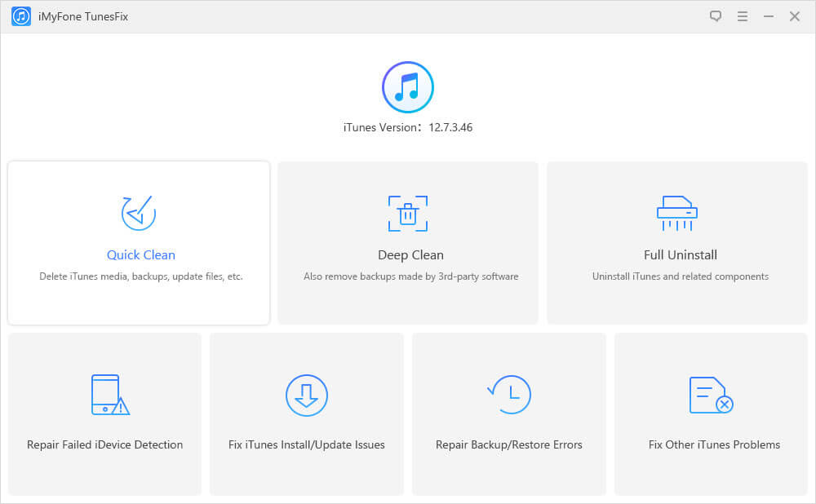Viewport: 816px width, 504px height.
Task: Click the install/update download arrow icon
Action: [x=306, y=396]
